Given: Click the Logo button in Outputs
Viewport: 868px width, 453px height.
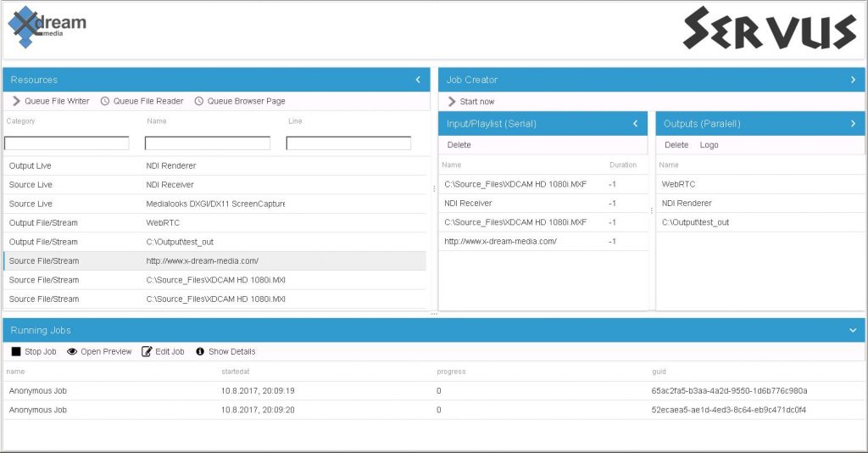Looking at the screenshot, I should tap(709, 145).
